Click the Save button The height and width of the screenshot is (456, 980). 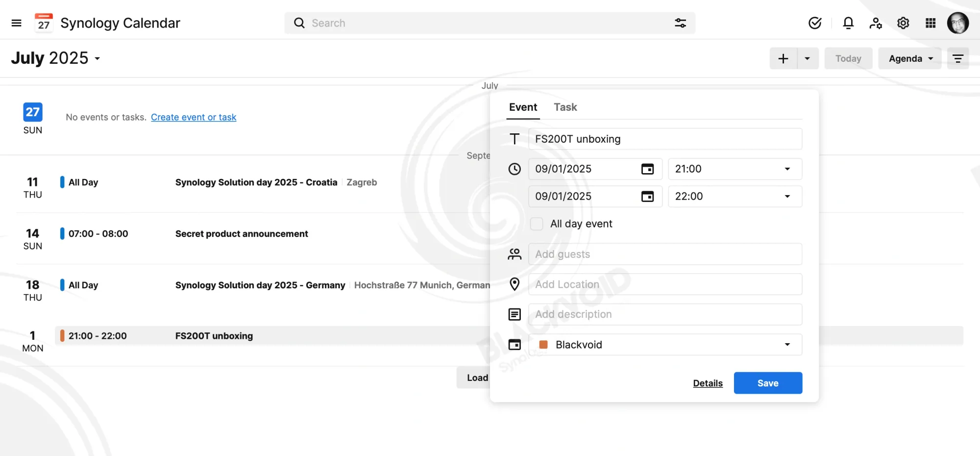pos(768,383)
